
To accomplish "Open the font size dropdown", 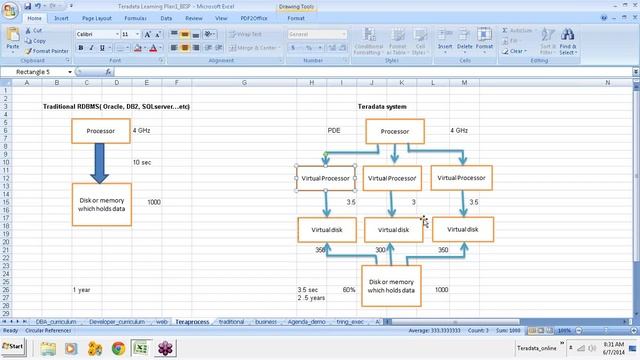I will click(x=138, y=34).
